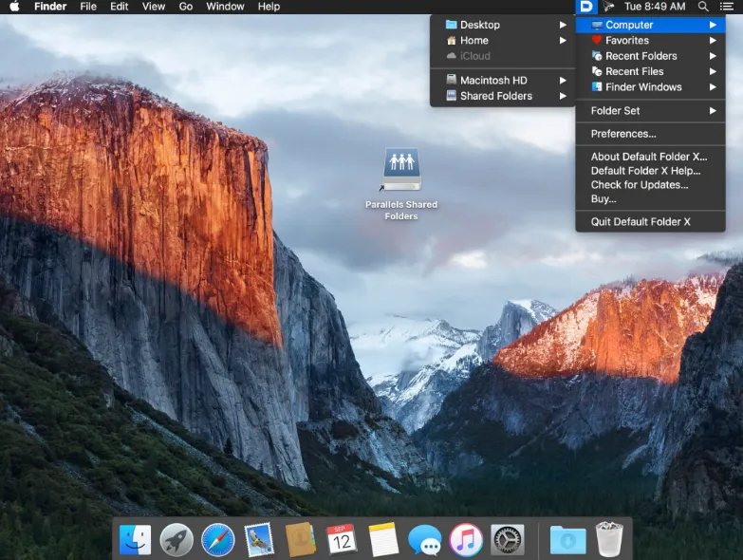
Task: Open Safari compass icon in Dock
Action: [218, 539]
